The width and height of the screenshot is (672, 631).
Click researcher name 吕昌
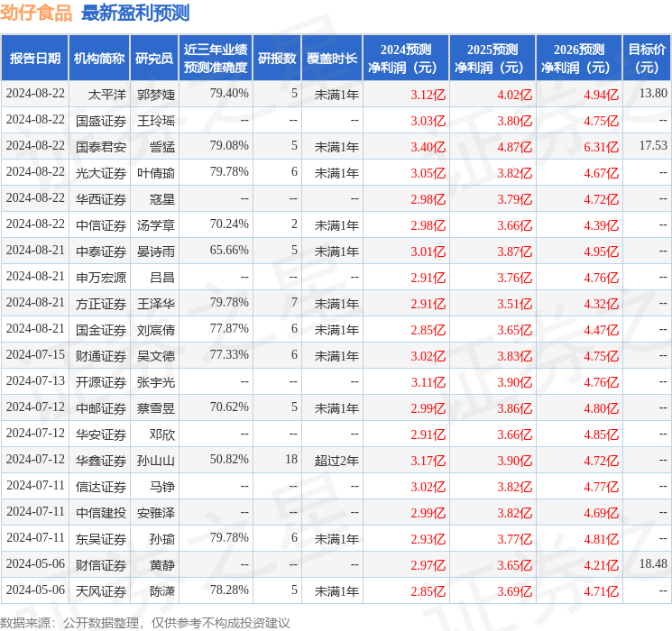pyautogui.click(x=162, y=277)
